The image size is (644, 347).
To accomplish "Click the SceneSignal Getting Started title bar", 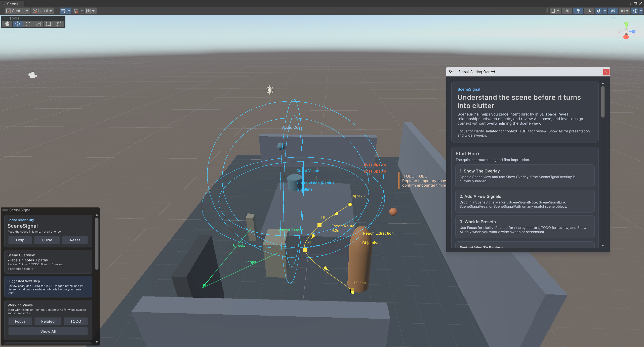I will tap(525, 72).
